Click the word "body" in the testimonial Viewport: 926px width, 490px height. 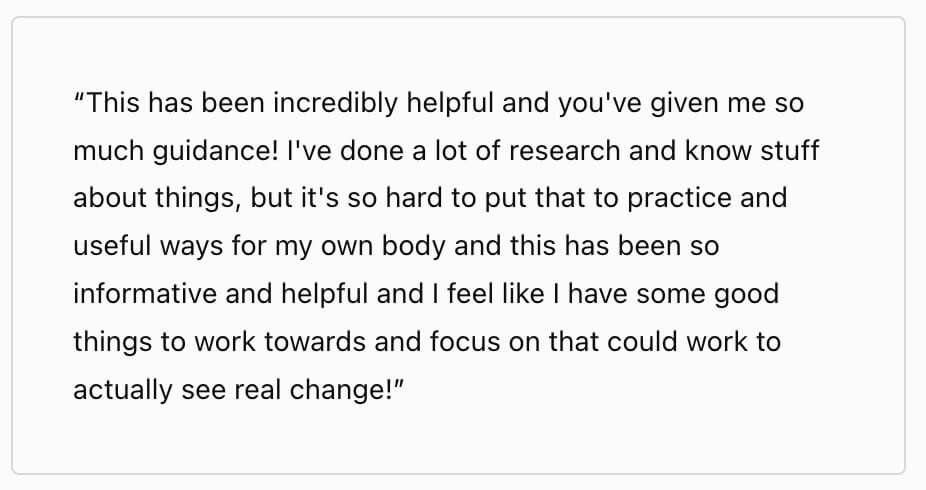point(413,247)
